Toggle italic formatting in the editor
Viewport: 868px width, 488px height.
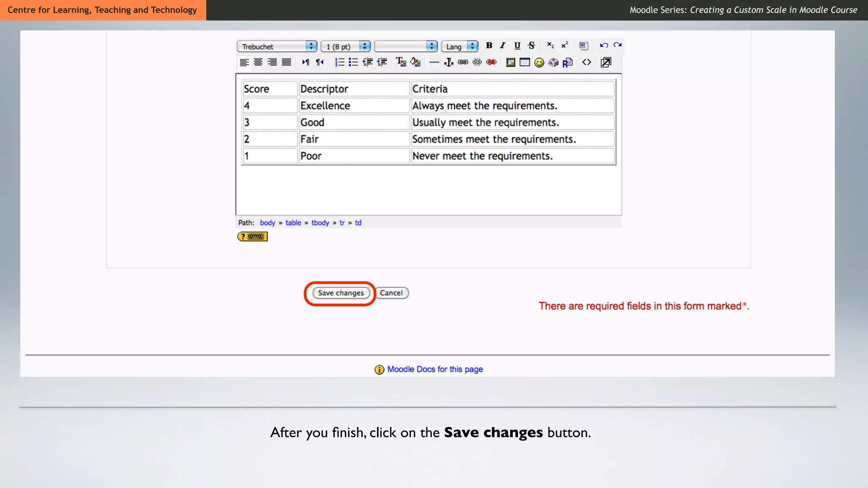tap(503, 45)
